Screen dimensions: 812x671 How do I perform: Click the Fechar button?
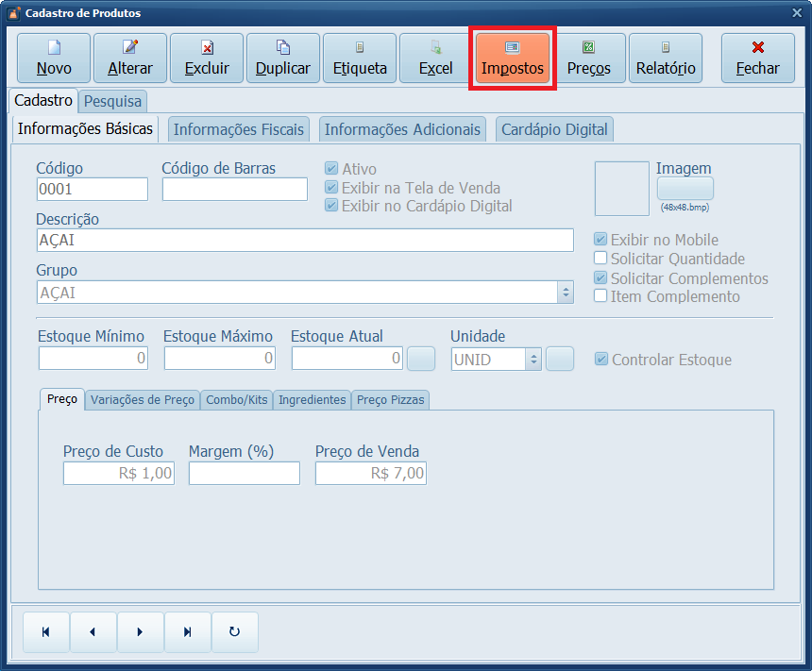757,59
